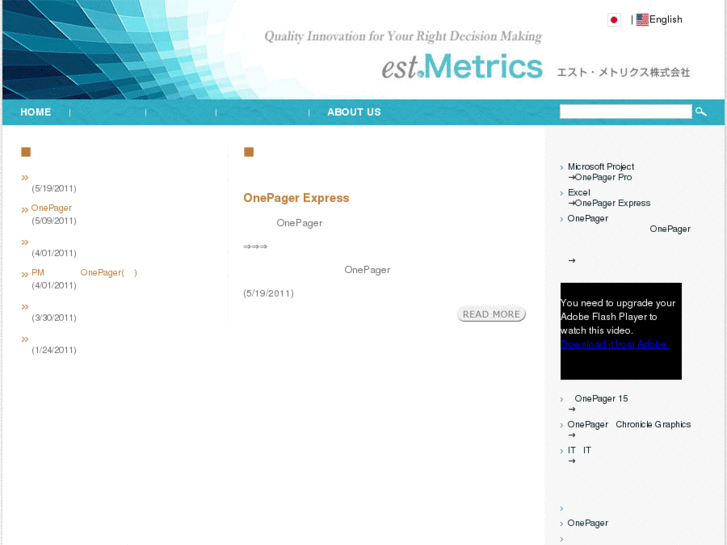Click the READ MORE button
This screenshot has width=727, height=545.
tap(491, 314)
